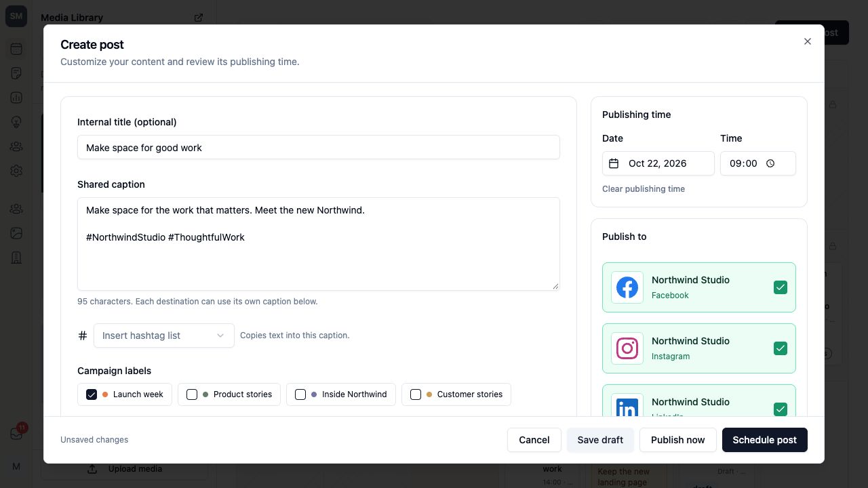Click the Save draft button
The image size is (868, 488).
600,440
